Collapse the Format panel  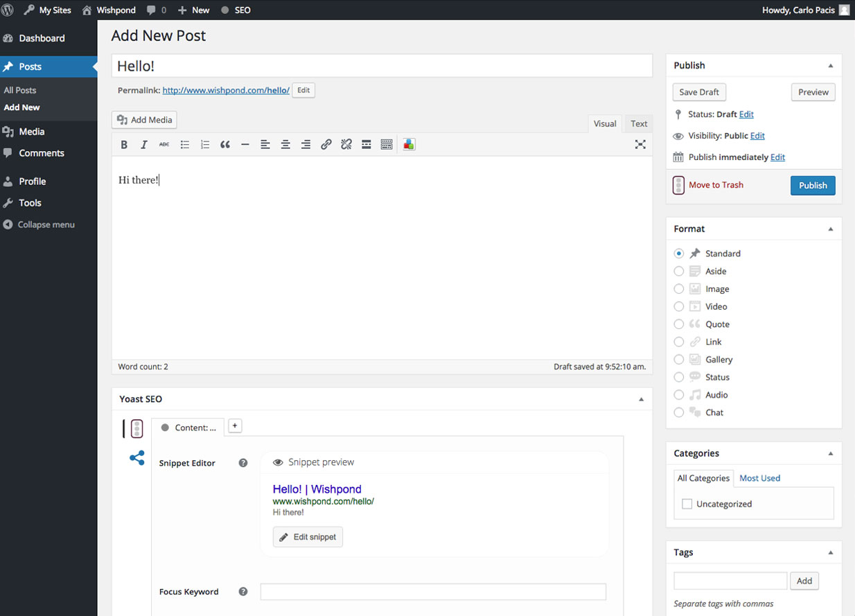click(830, 229)
